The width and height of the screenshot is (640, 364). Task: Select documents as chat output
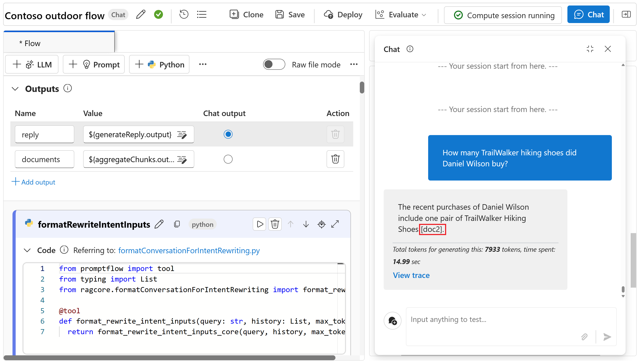click(x=228, y=159)
